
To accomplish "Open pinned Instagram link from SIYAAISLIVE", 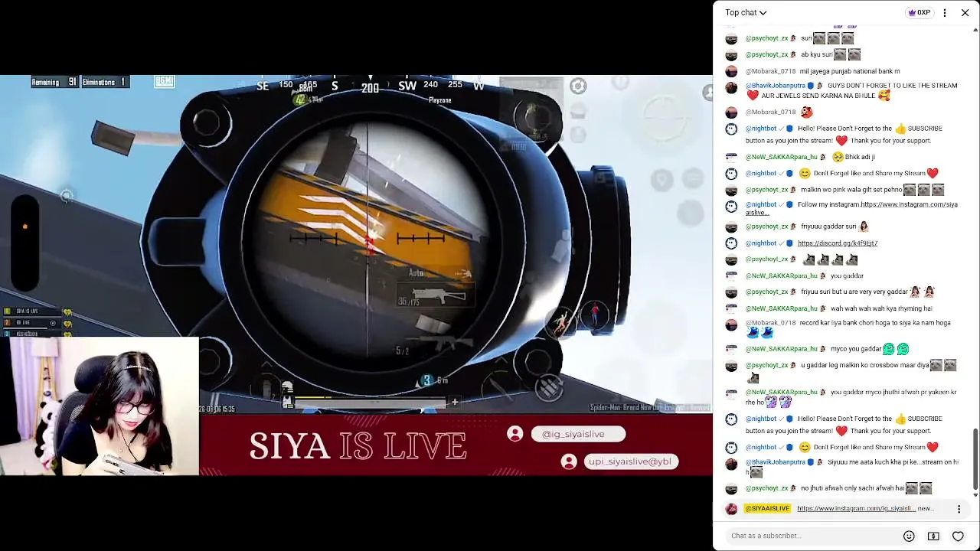I will tap(856, 508).
